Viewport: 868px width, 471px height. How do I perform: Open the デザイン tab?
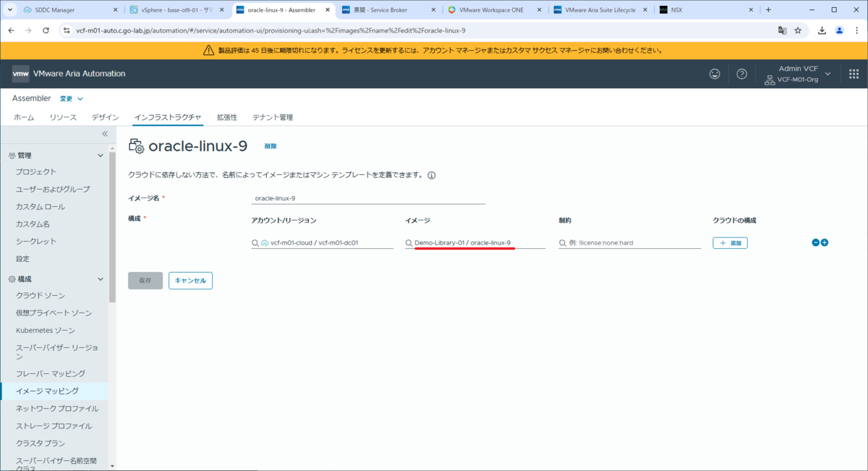click(x=105, y=117)
